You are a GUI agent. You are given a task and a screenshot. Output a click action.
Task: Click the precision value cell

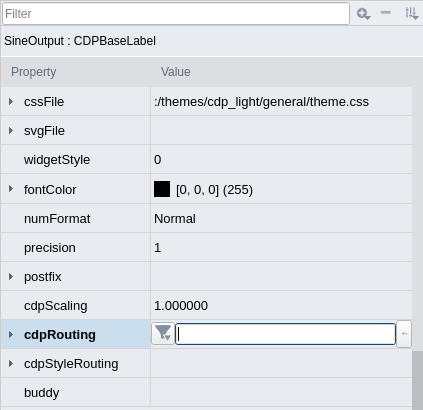pos(281,247)
